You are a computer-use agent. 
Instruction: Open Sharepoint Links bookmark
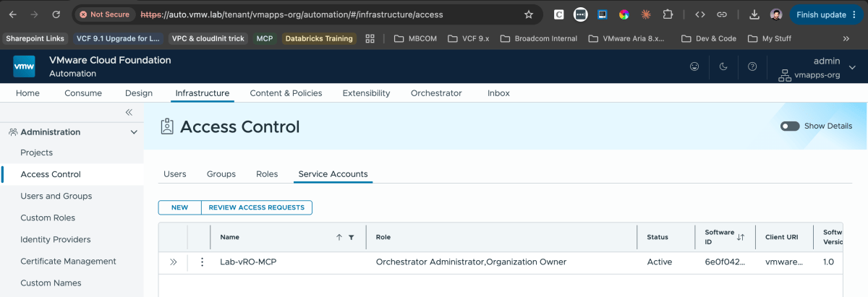(35, 38)
